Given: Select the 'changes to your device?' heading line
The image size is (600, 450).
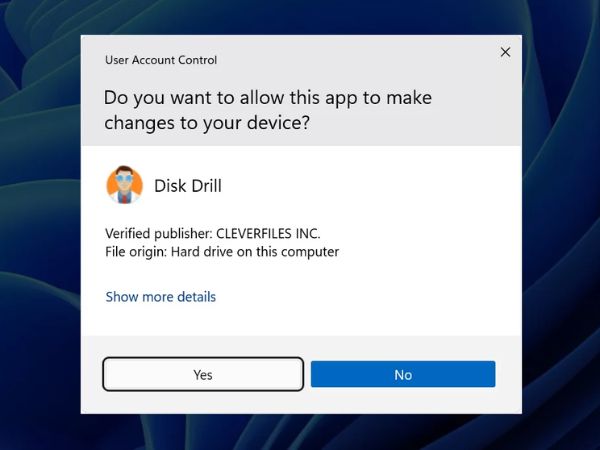Looking at the screenshot, I should 207,124.
